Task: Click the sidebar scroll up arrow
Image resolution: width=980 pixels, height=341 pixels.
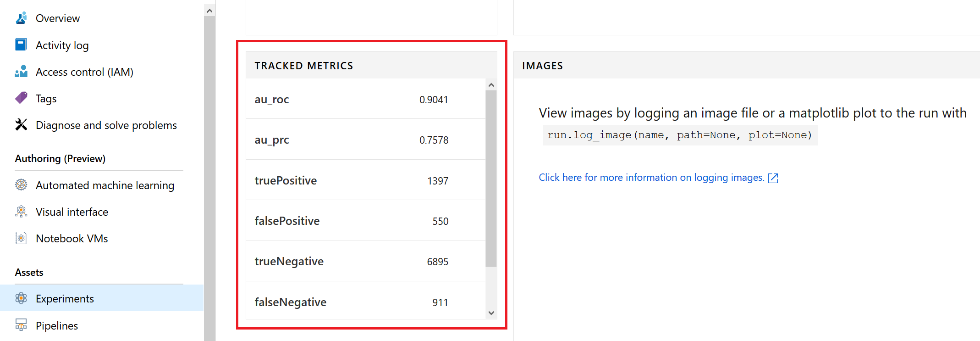Action: tap(209, 11)
